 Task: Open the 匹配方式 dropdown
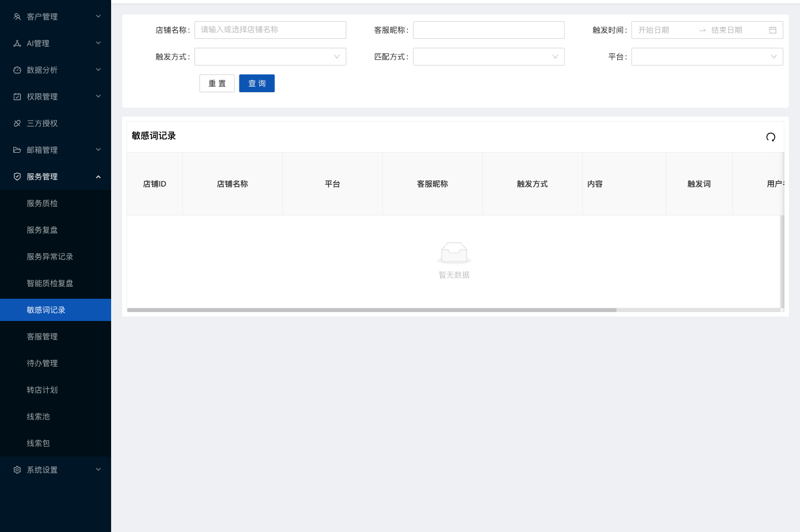[489, 57]
